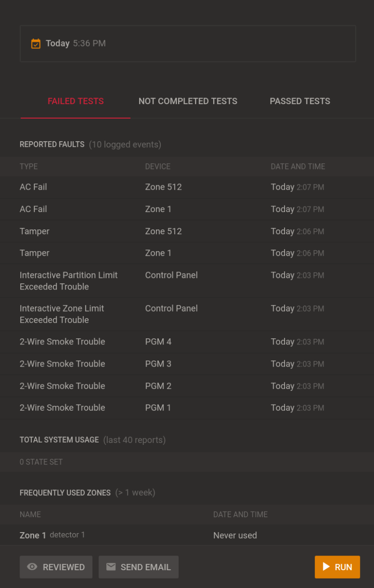Select Interactive Zone Limit Exceeded Trouble row

click(187, 314)
